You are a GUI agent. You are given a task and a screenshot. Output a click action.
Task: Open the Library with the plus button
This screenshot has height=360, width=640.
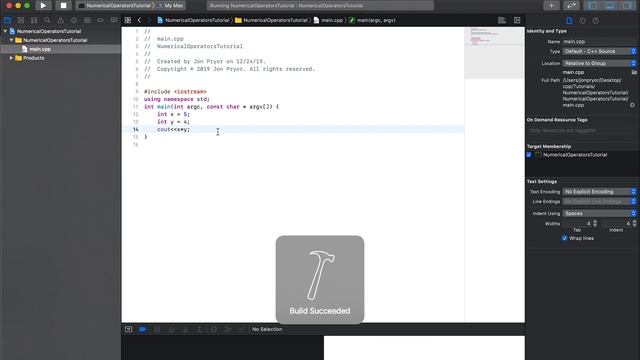coord(551,6)
